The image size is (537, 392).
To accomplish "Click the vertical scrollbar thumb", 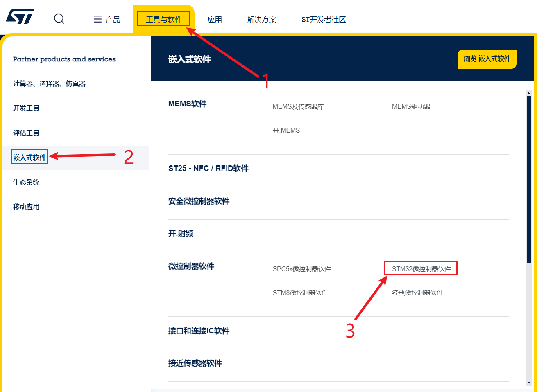I will pos(529,179).
